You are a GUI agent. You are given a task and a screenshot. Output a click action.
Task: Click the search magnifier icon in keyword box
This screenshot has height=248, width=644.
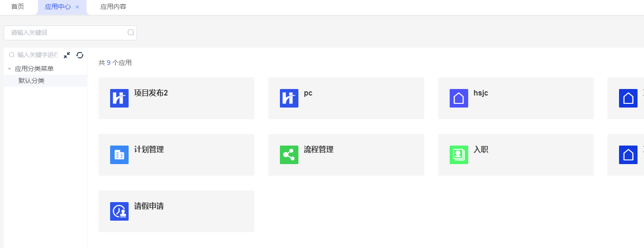(x=131, y=32)
